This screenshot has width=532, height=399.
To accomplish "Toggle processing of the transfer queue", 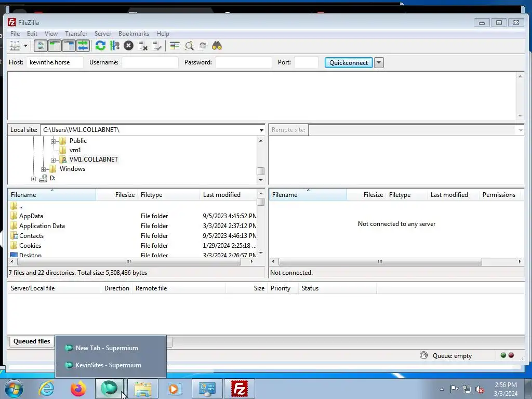I will pos(115,46).
